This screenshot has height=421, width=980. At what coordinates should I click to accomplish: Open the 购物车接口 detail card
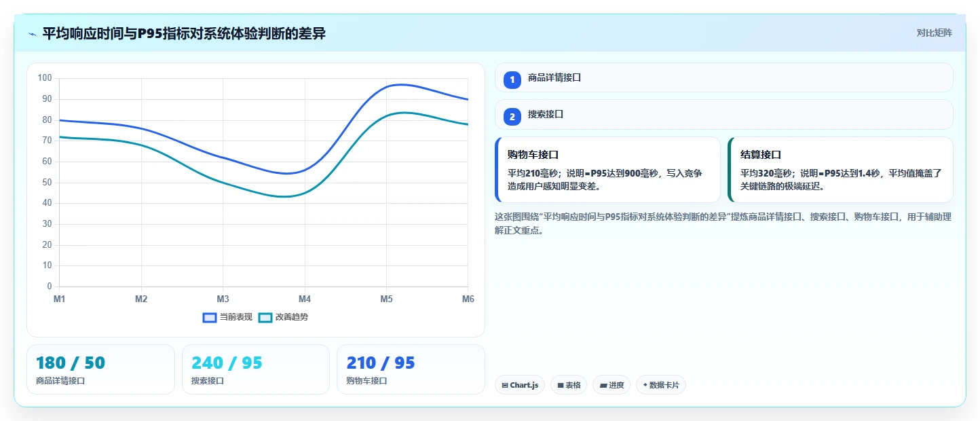pyautogui.click(x=607, y=170)
